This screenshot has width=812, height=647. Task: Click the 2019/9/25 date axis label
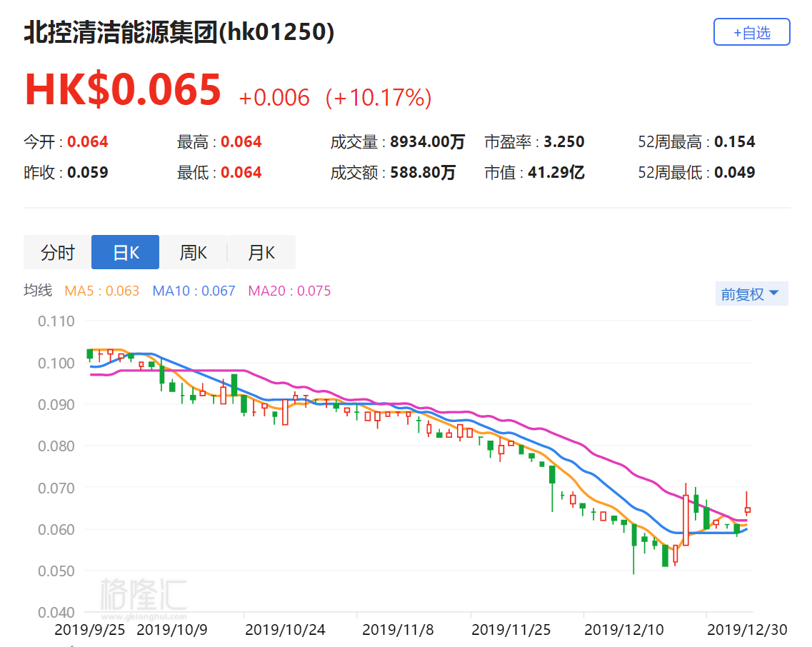tap(89, 630)
